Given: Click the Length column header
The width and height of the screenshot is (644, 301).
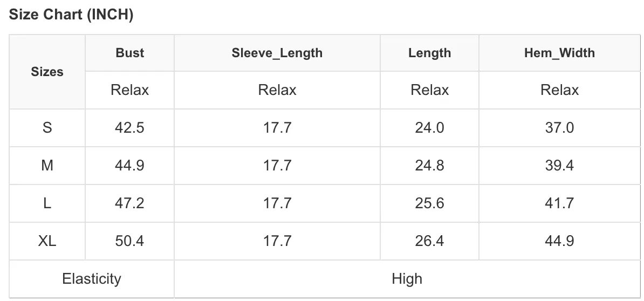Looking at the screenshot, I should pos(430,53).
